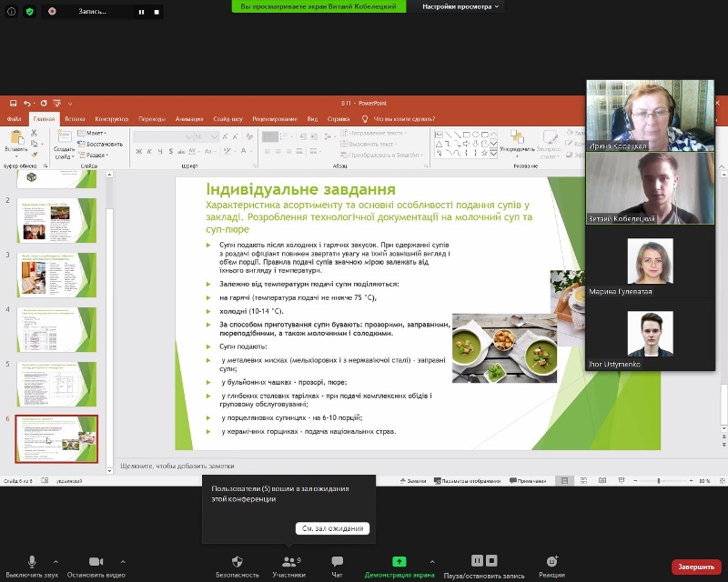Click the PowerPoint Save icon
The height and width of the screenshot is (582, 728).
[x=13, y=103]
